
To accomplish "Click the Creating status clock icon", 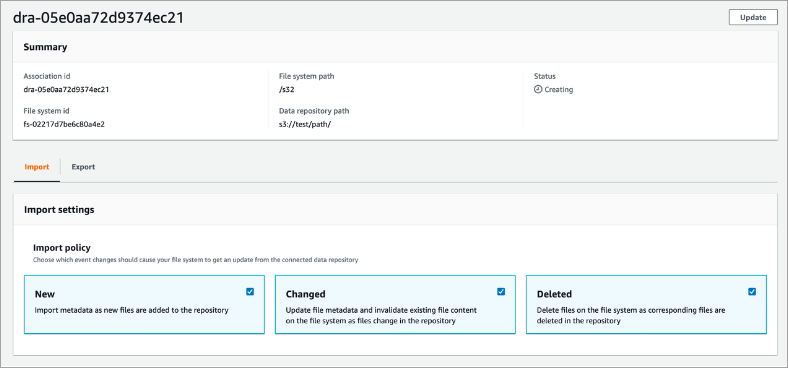I will 538,89.
